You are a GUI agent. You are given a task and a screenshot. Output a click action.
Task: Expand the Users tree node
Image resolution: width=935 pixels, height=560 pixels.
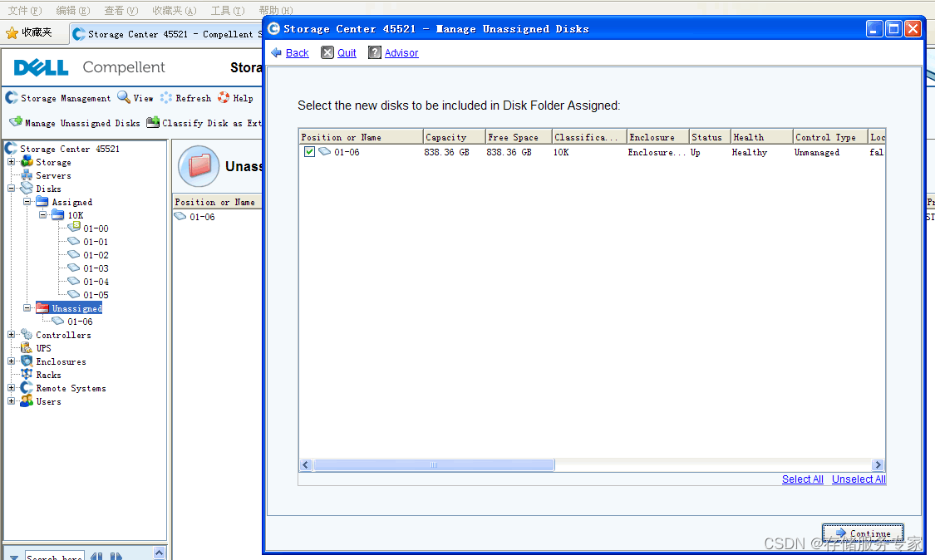tap(12, 400)
